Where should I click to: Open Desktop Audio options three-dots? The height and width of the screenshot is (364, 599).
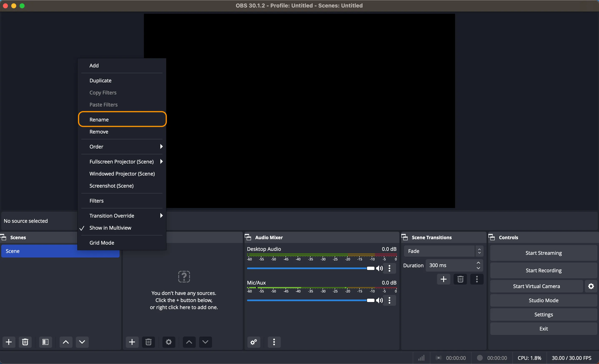click(389, 268)
